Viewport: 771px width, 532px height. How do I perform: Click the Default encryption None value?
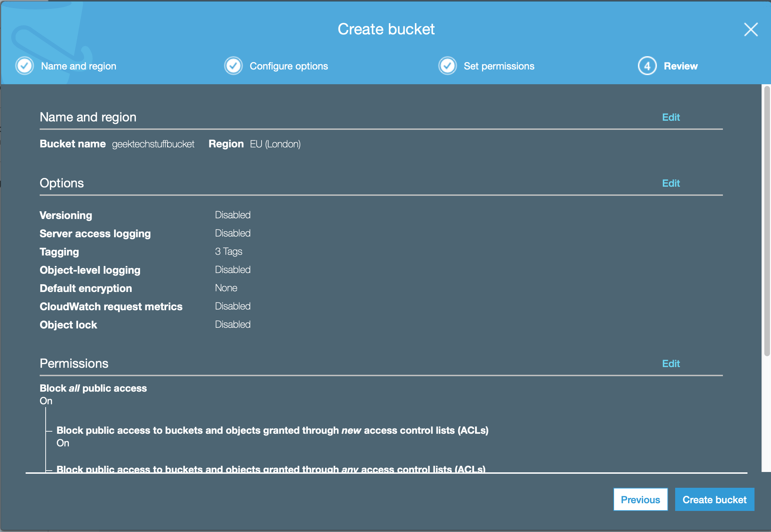click(x=226, y=288)
